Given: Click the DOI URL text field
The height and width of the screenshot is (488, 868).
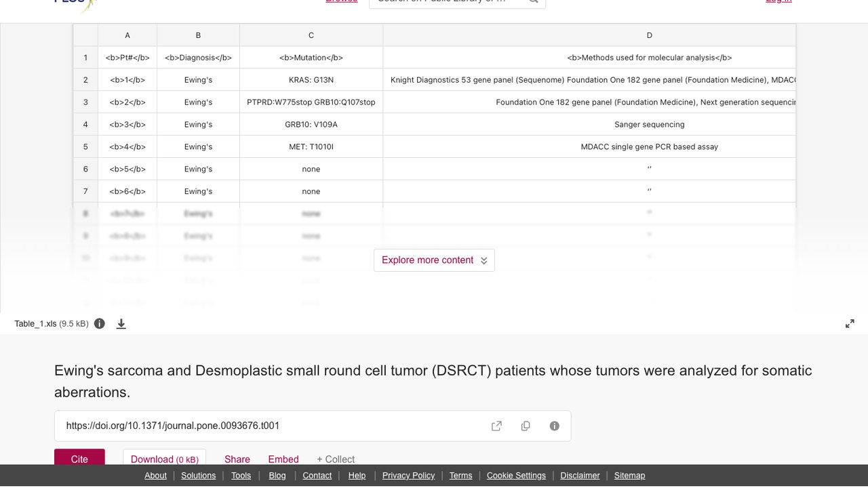Looking at the screenshot, I should click(271, 426).
